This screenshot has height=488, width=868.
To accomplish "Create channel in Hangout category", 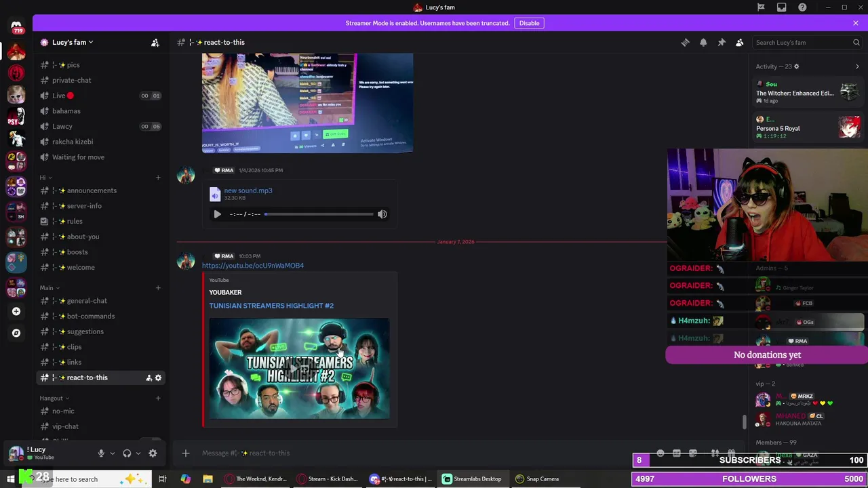I will click(x=158, y=399).
